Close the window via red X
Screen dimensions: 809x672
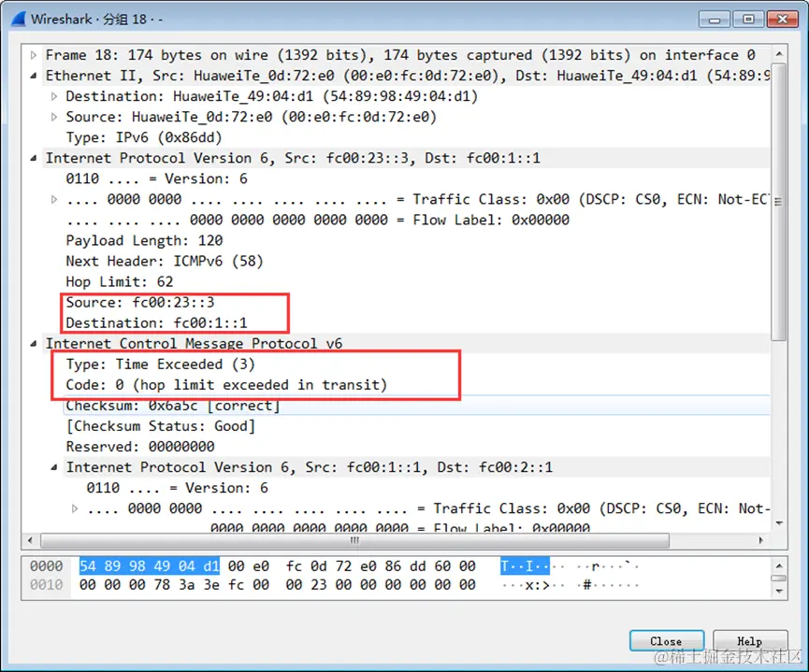(x=783, y=20)
